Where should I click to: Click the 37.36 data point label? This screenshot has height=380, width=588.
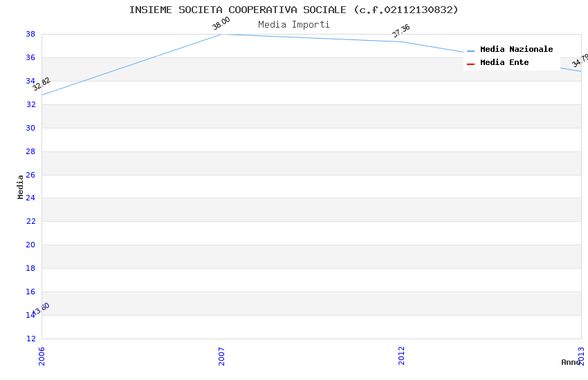(x=401, y=31)
